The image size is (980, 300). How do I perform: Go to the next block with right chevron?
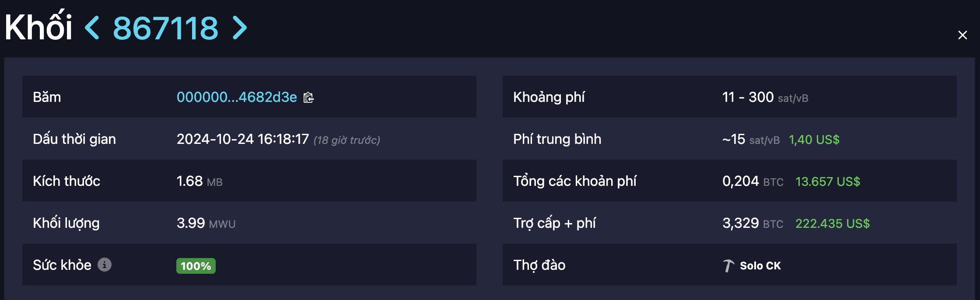240,28
